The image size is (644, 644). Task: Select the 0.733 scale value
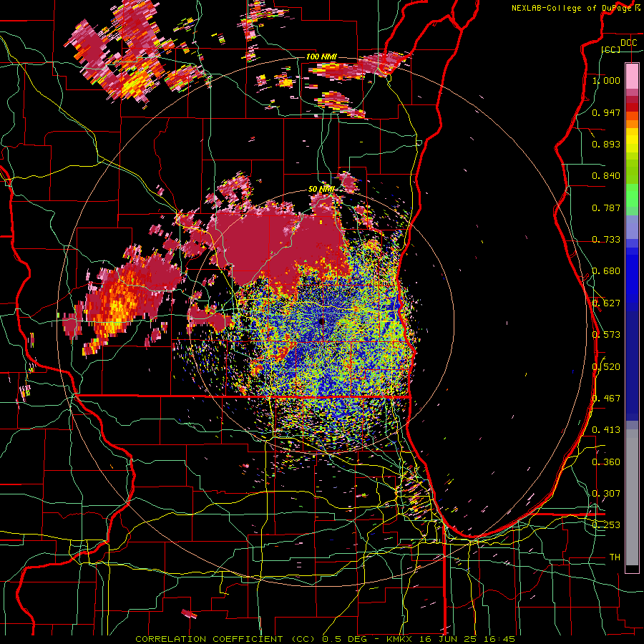pyautogui.click(x=606, y=240)
